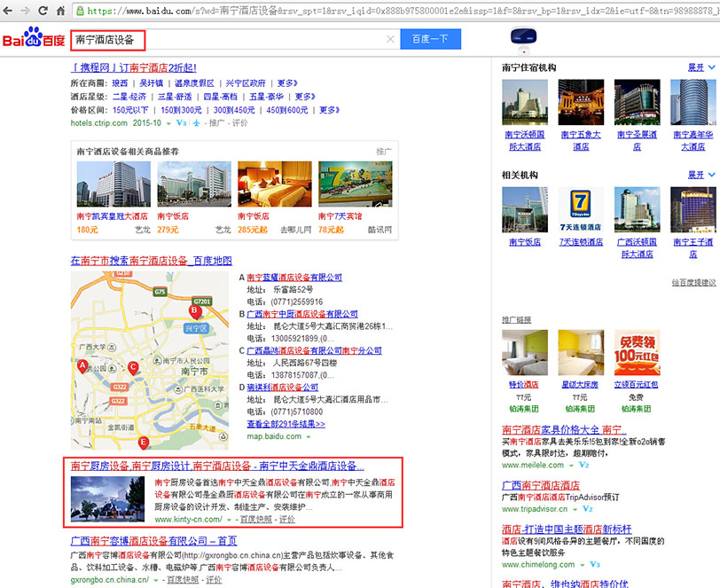Open 广西南宁容博酒店设备有限公司 – 首页 result
This screenshot has width=720, height=588.
[153, 541]
